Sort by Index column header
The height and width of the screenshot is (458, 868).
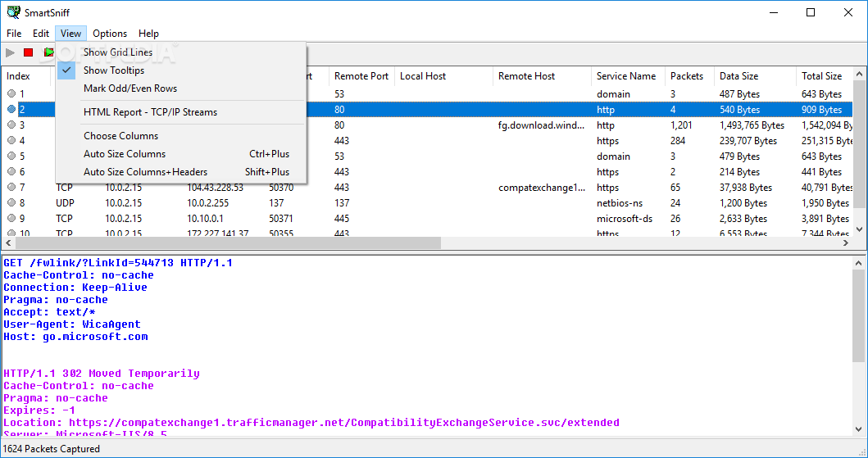pyautogui.click(x=26, y=75)
